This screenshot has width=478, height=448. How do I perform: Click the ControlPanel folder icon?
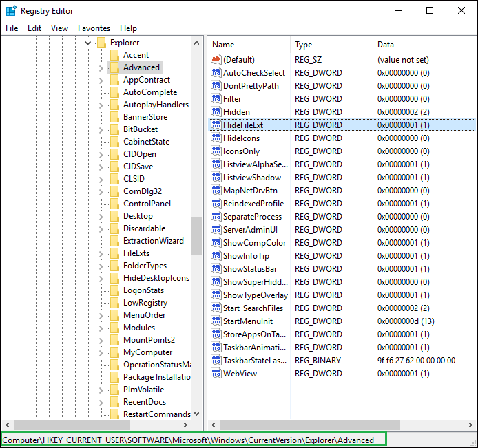click(114, 204)
